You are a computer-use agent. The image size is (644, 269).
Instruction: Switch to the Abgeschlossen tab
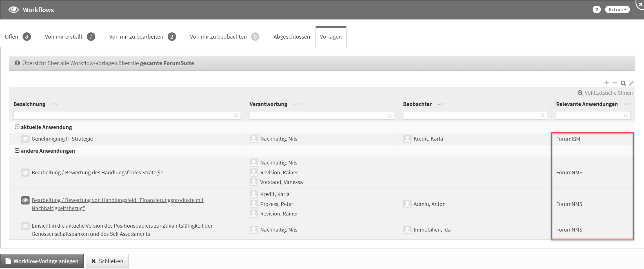click(292, 37)
